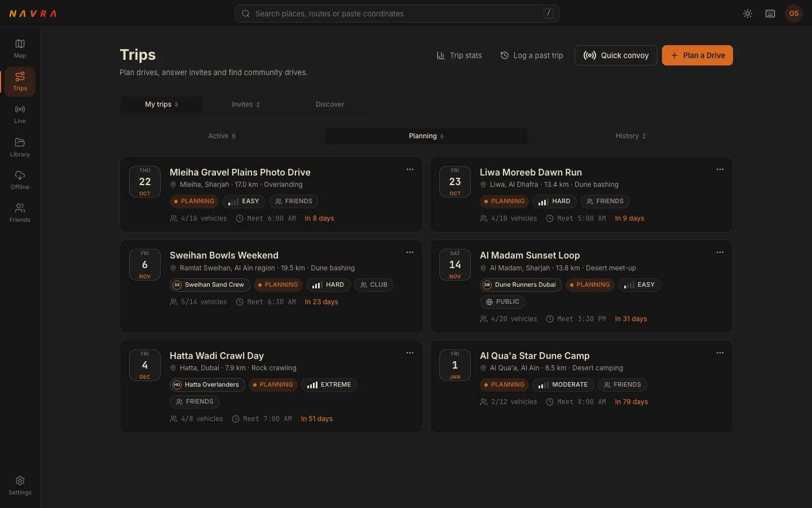
Task: Click the THU 22 OCT date badge
Action: tap(145, 182)
